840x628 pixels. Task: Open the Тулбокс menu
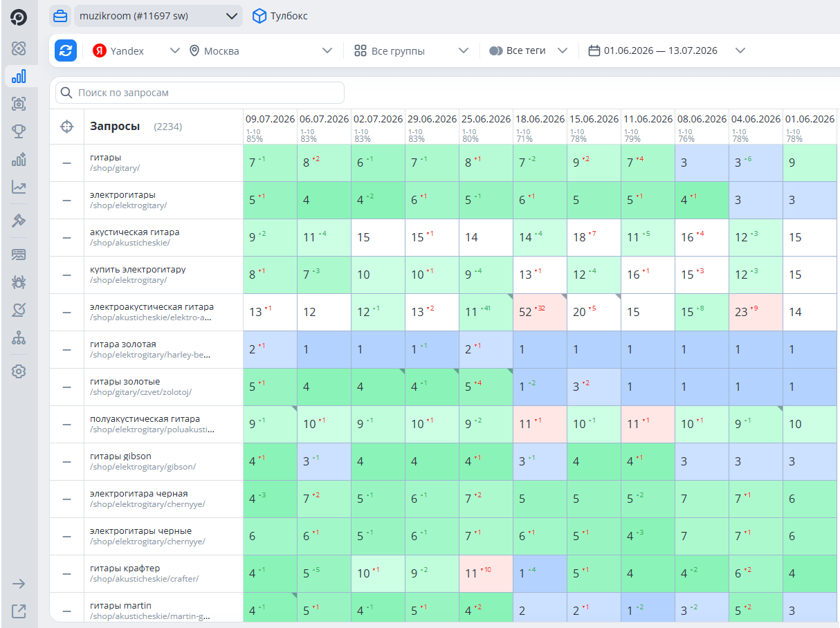pyautogui.click(x=280, y=16)
